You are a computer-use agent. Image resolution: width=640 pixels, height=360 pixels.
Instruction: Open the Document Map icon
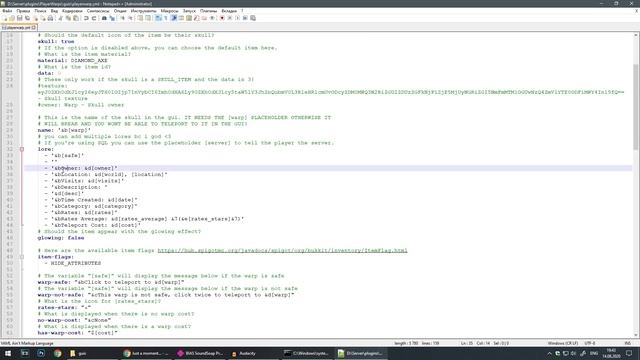[x=188, y=18]
